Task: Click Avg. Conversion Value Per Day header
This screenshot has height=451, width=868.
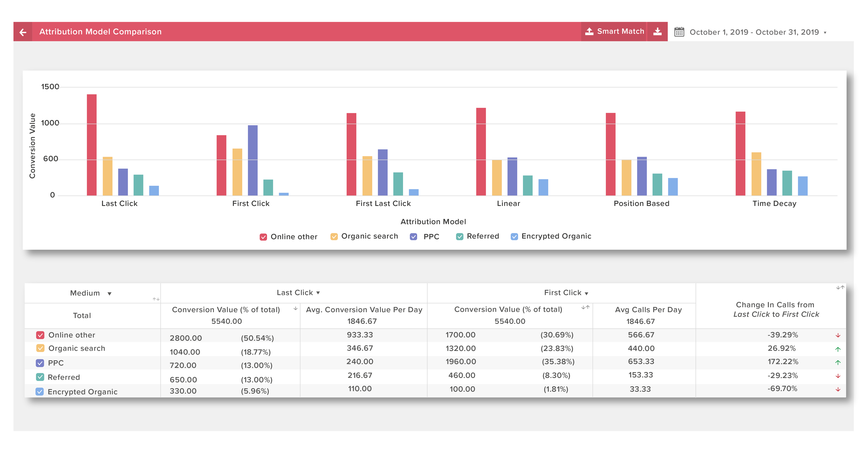Action: pos(364,310)
